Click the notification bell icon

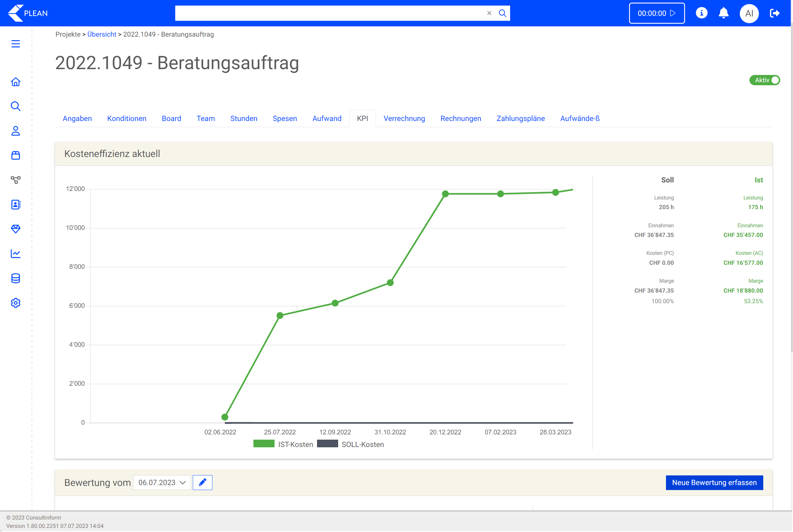coord(723,13)
